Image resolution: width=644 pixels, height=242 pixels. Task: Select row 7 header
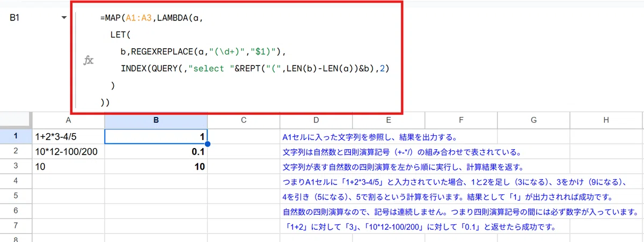click(16, 227)
